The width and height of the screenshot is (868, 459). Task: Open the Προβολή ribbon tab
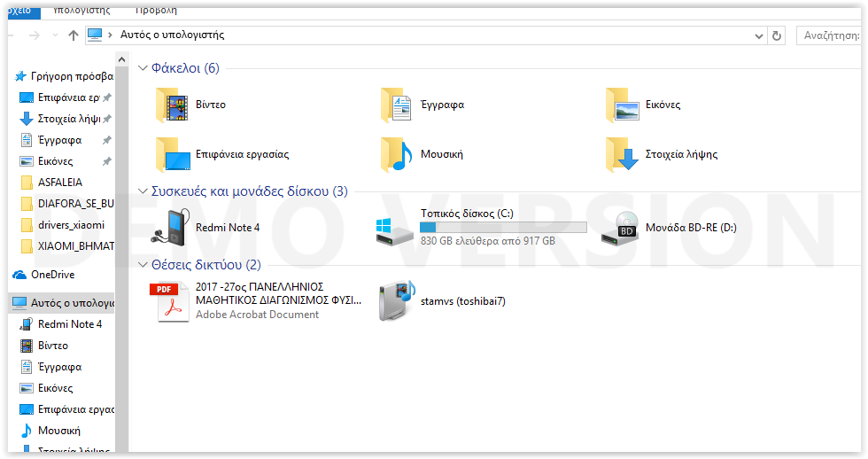156,10
